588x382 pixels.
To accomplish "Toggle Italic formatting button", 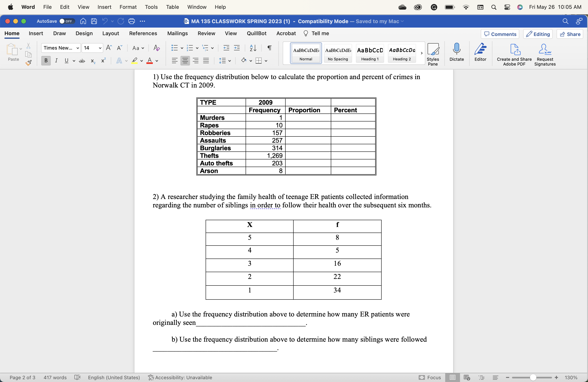I will [x=56, y=61].
